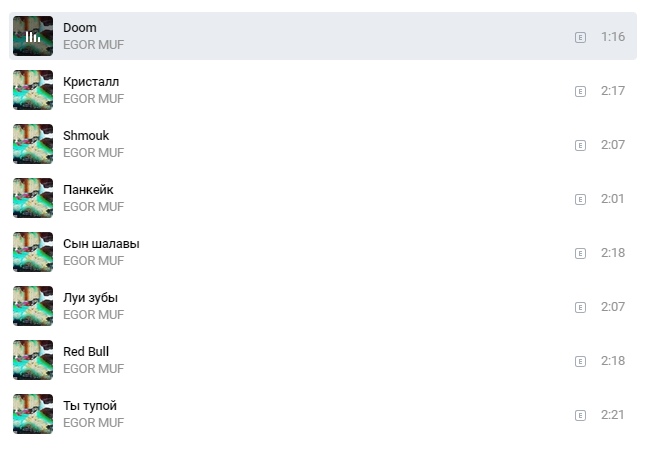Play Панкейк by clicking its cover art
649x452 pixels.
[x=33, y=198]
